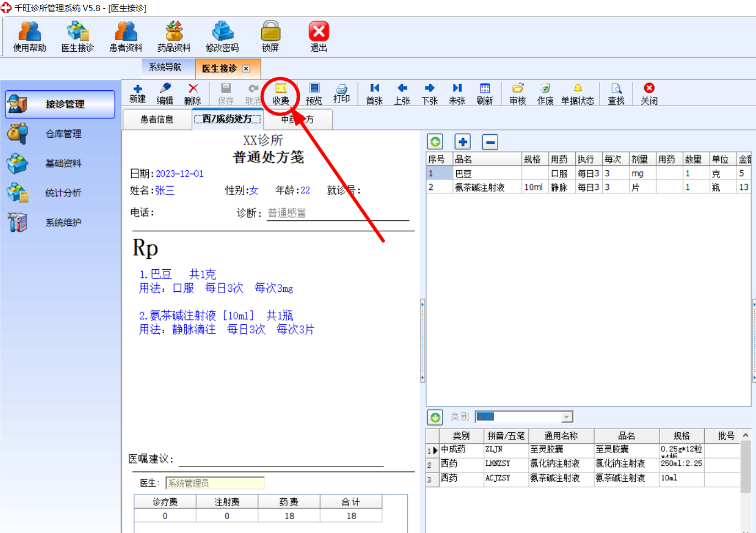Switch to 患者信息 tab

point(156,119)
